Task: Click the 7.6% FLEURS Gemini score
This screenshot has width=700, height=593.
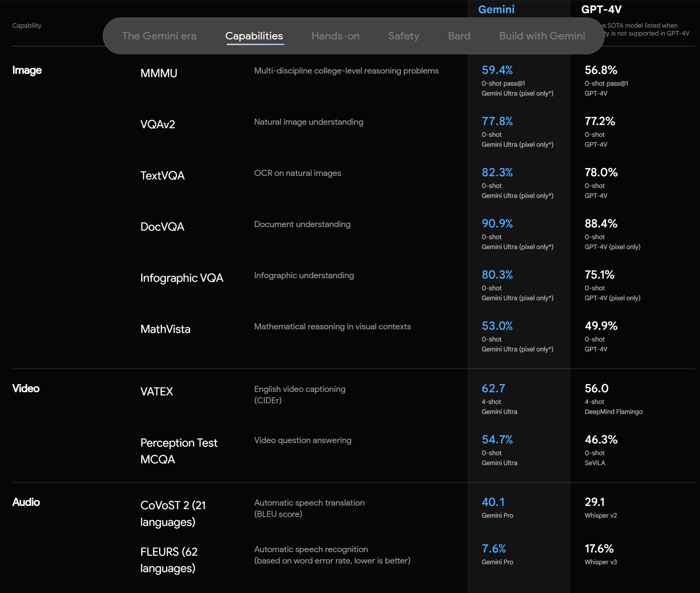Action: pos(493,549)
